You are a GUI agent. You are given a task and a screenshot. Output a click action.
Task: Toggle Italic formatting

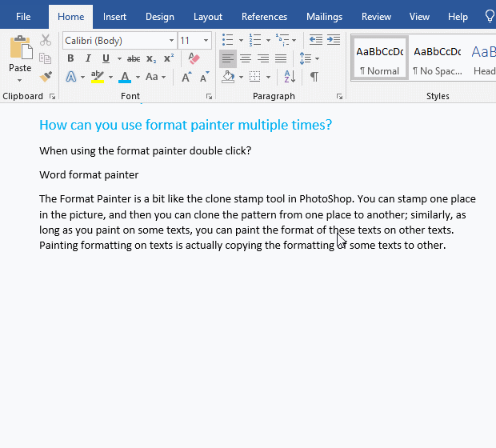click(88, 58)
